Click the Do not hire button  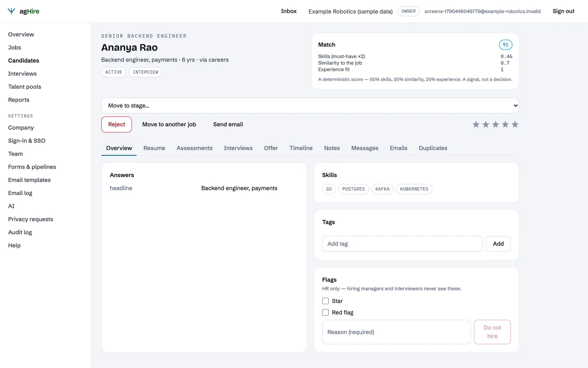pyautogui.click(x=492, y=332)
